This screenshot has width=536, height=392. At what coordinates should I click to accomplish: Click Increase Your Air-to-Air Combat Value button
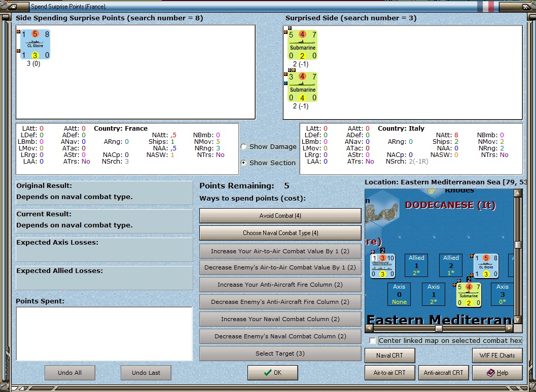tap(280, 251)
